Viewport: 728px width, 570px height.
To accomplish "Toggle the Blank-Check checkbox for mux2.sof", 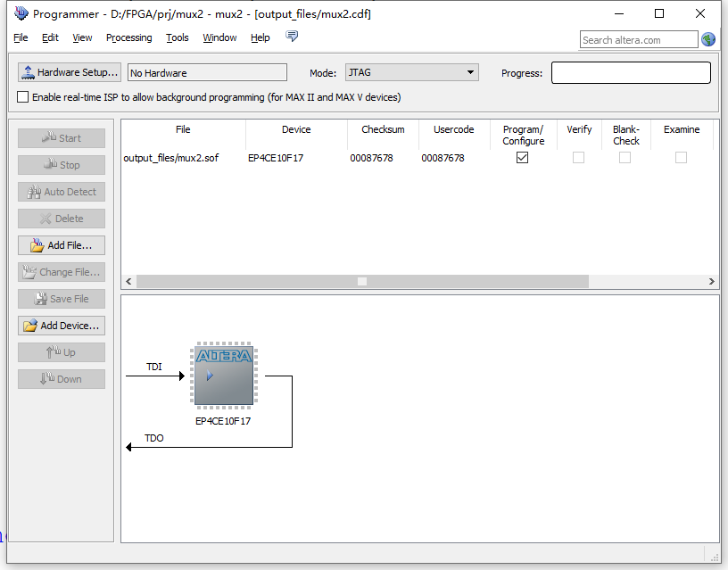I will coord(625,158).
